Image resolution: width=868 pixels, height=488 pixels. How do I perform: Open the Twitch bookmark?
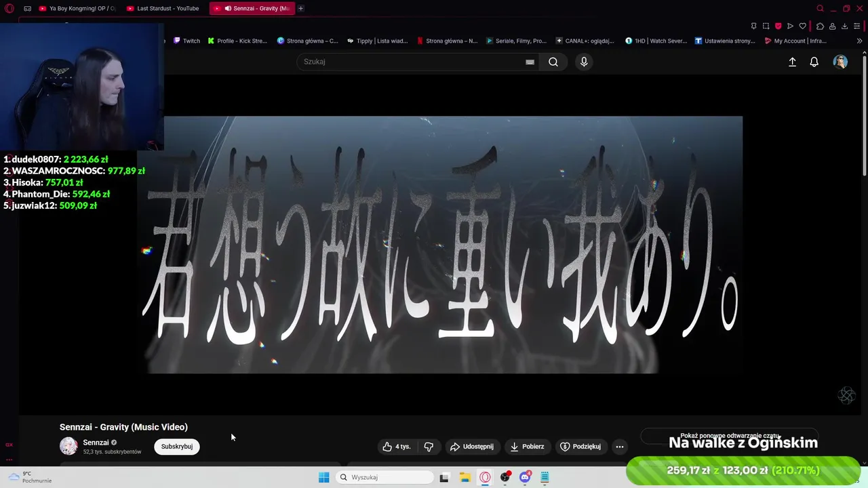tap(186, 41)
